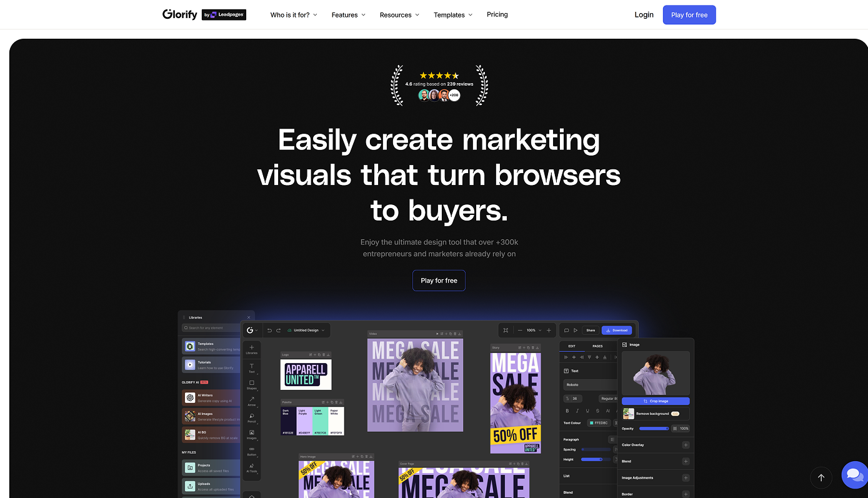Switch to the PAGES tab
The image size is (868, 498).
click(597, 346)
